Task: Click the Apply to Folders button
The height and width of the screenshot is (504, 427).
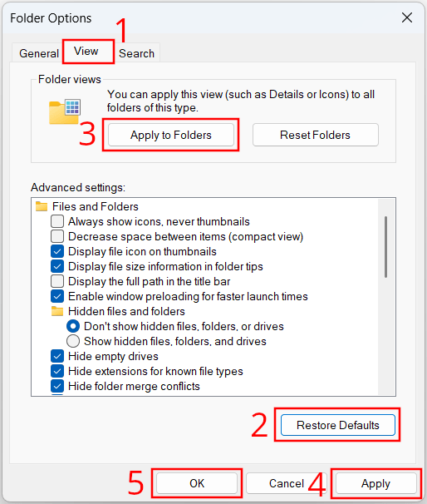Action: click(171, 135)
